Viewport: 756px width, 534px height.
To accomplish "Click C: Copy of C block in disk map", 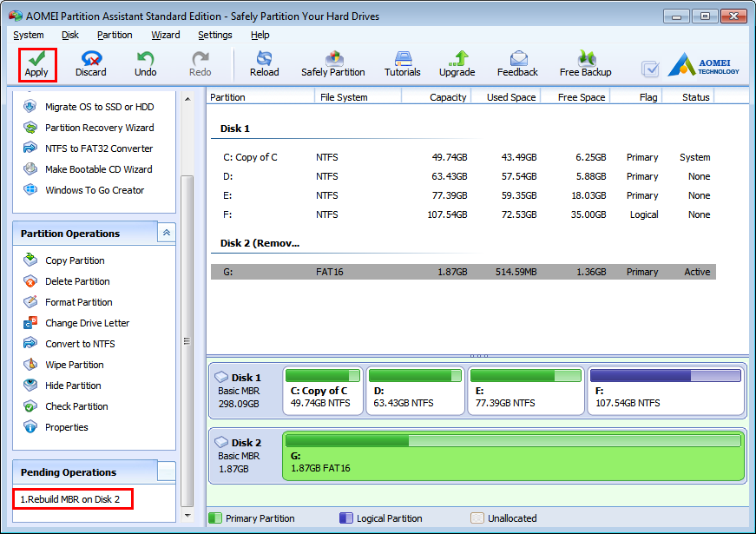I will coord(323,391).
